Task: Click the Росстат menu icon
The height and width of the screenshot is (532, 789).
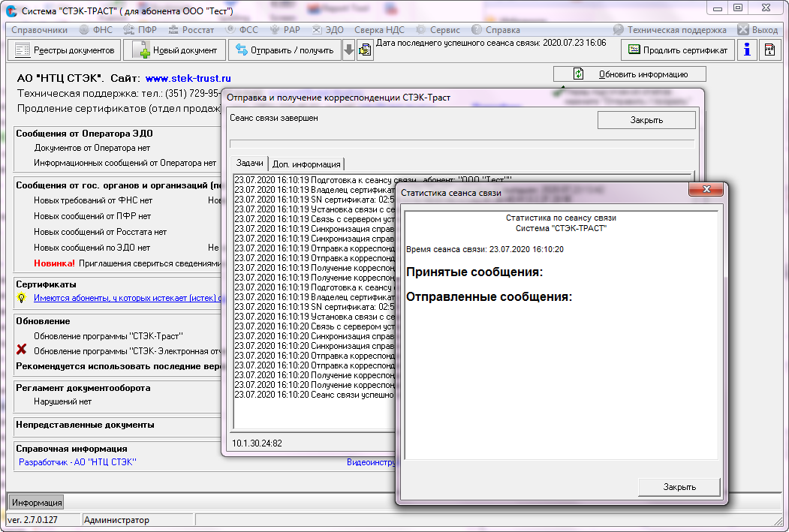Action: (173, 30)
